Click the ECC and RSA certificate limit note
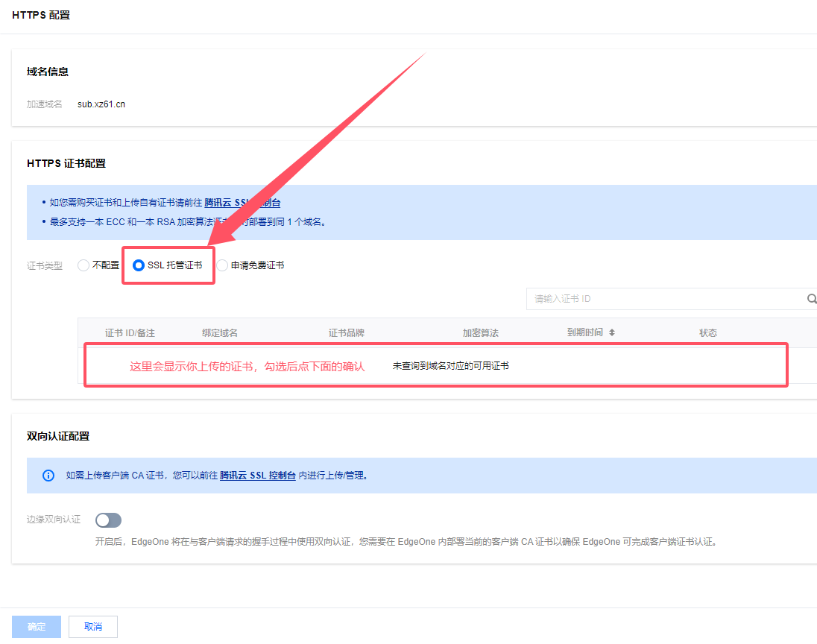The width and height of the screenshot is (817, 644). point(188,222)
